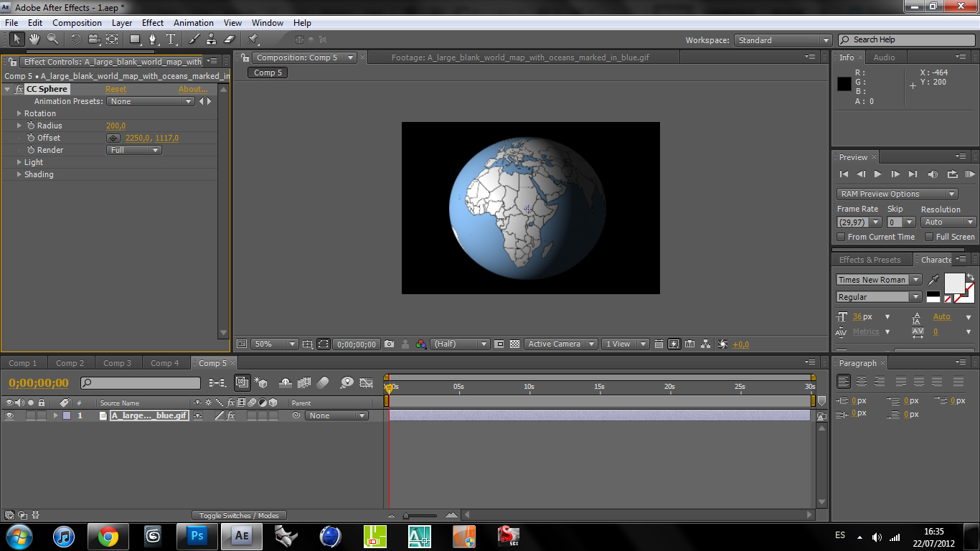The image size is (980, 551).
Task: Enable Full Screen checkbox
Action: click(x=929, y=237)
